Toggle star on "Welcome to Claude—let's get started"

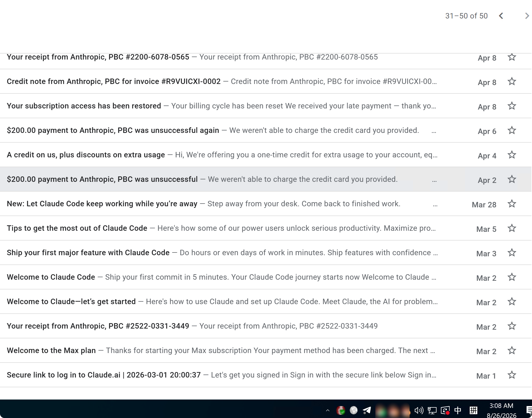pos(512,301)
